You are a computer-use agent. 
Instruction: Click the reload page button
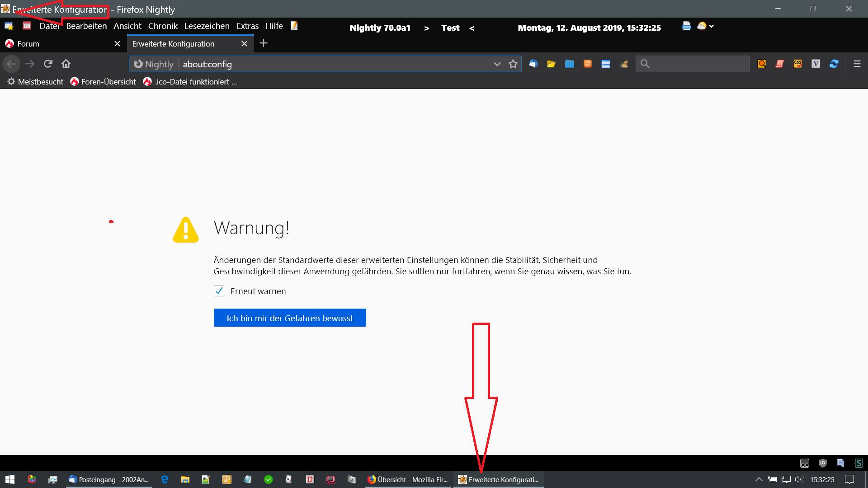pos(48,64)
